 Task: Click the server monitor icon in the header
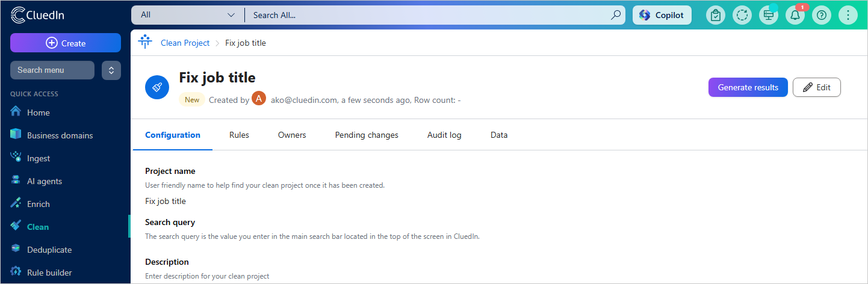pyautogui.click(x=769, y=15)
